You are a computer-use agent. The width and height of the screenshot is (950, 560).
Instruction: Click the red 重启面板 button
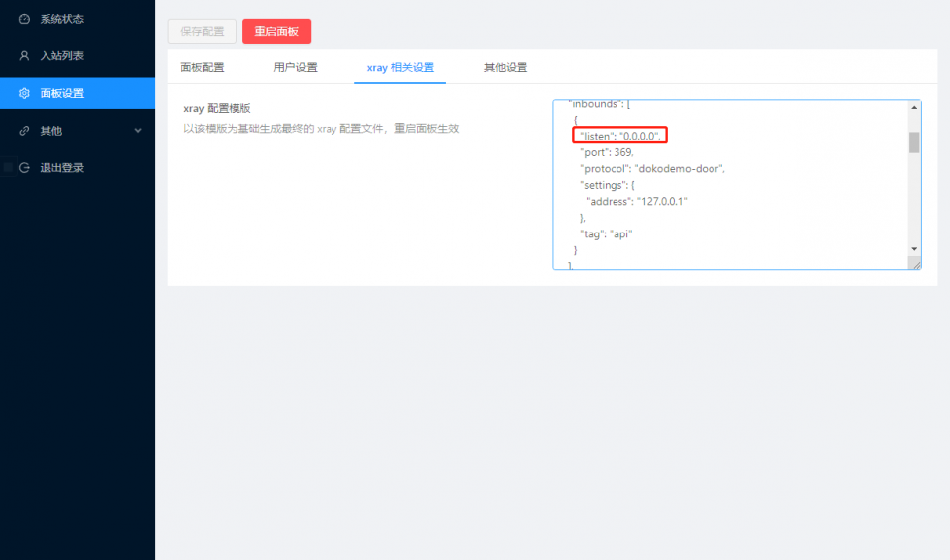coord(276,31)
